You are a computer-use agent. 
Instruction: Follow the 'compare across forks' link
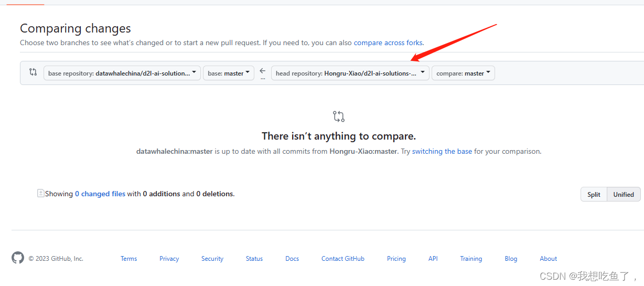(388, 43)
